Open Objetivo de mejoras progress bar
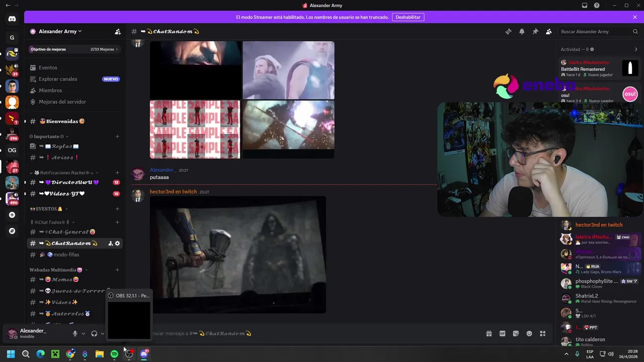 (74, 49)
